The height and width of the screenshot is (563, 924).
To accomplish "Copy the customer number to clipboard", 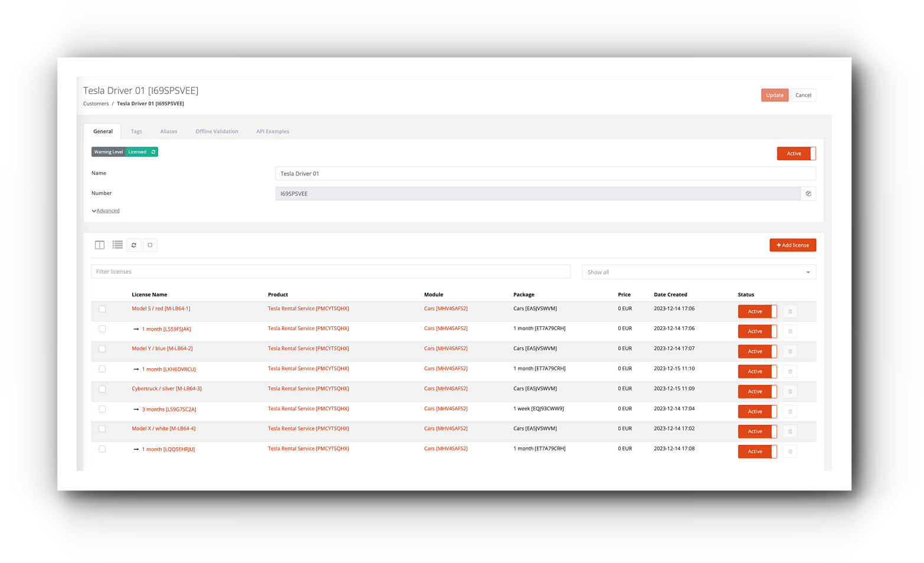I will (808, 194).
